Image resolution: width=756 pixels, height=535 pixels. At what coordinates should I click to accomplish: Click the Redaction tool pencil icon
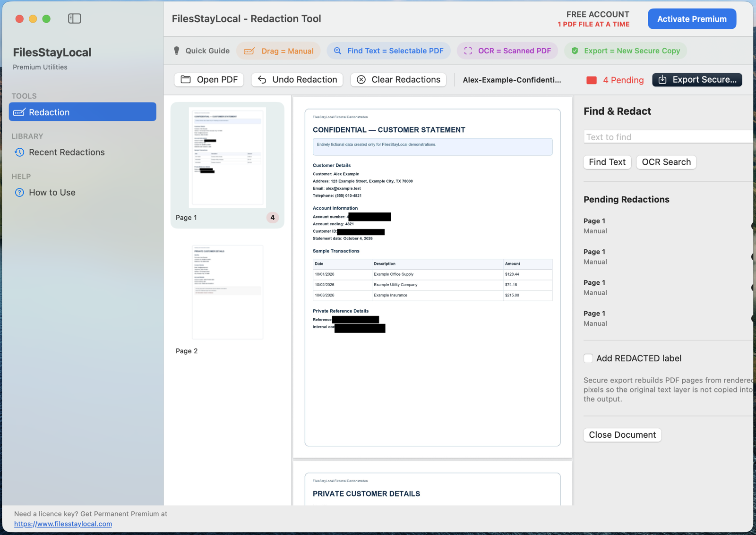point(19,112)
